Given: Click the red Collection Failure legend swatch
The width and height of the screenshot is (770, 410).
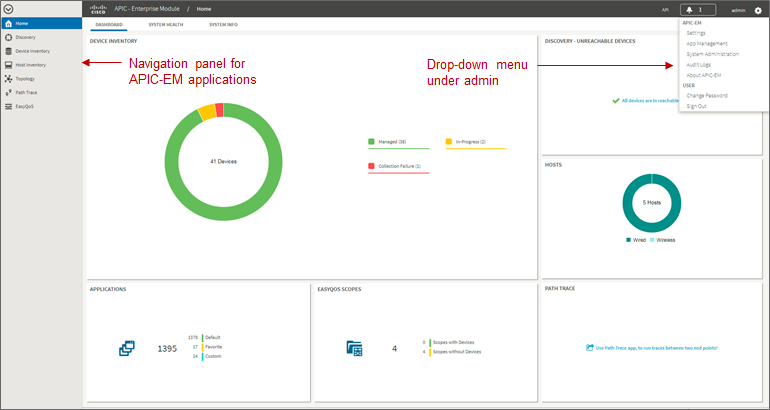Looking at the screenshot, I should point(371,166).
